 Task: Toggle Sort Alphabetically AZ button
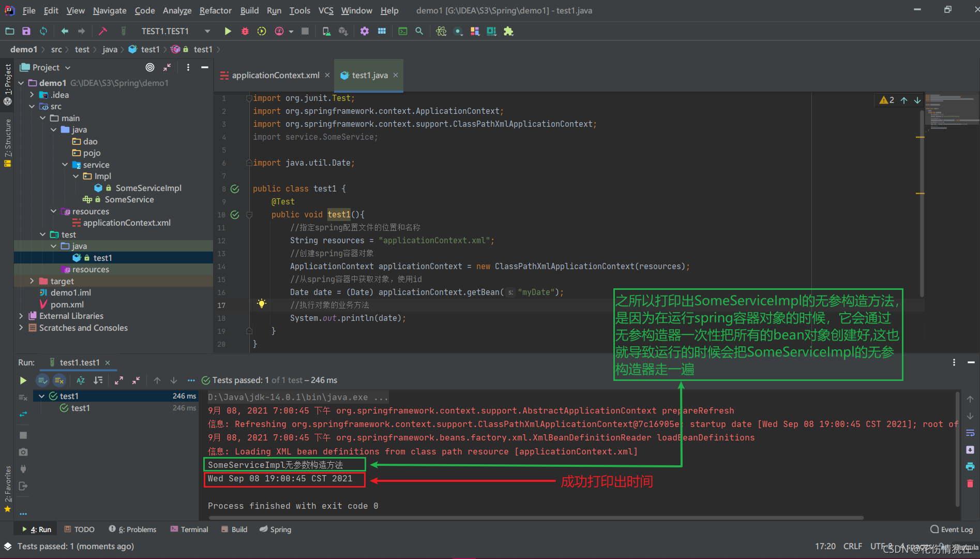point(81,380)
